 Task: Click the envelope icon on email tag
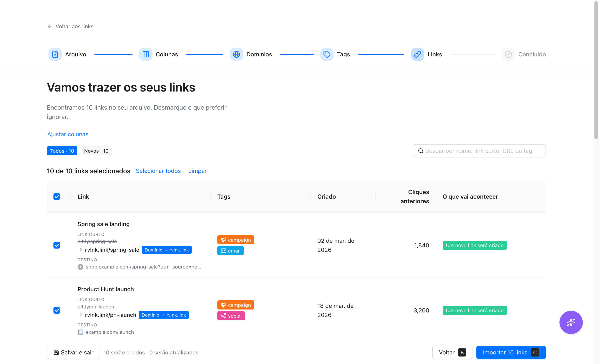(x=223, y=251)
